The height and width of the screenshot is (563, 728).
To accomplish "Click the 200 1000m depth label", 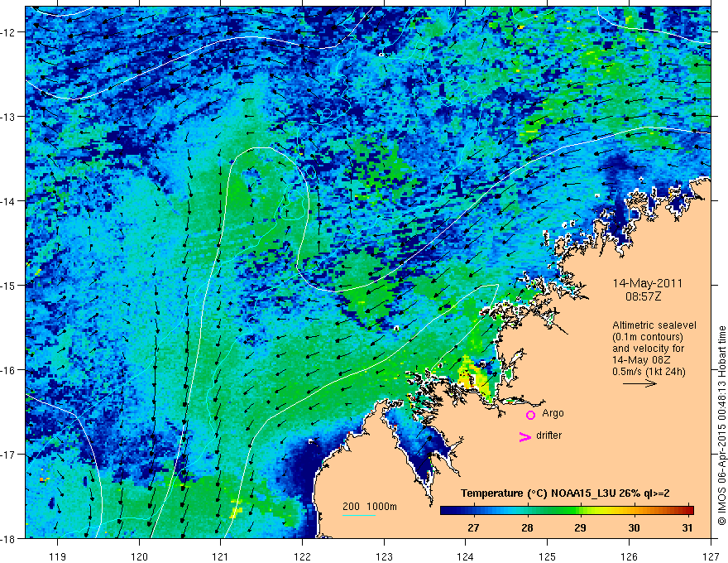I will (370, 507).
